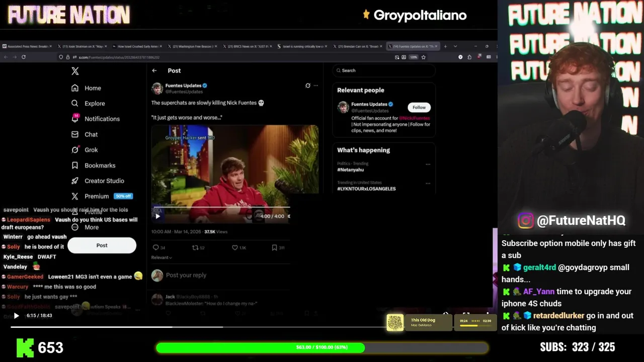Click the QR code beside This Old Dog
Screen dimensions: 644x362
coord(395,323)
